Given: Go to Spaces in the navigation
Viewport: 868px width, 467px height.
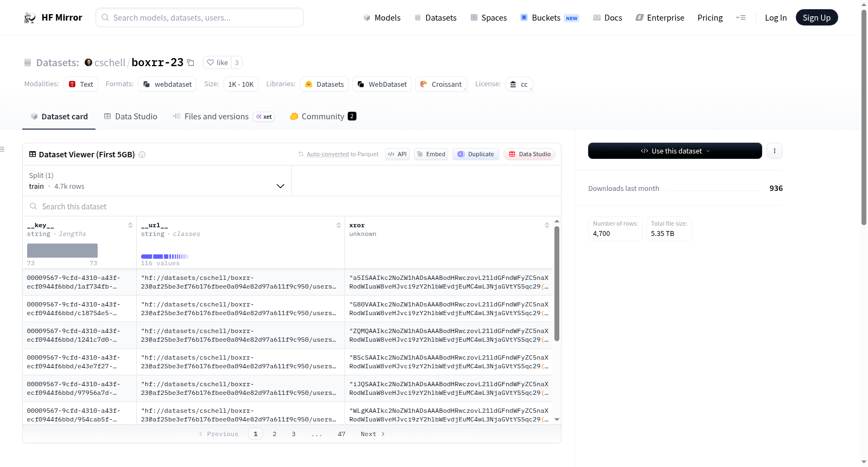Looking at the screenshot, I should (488, 18).
